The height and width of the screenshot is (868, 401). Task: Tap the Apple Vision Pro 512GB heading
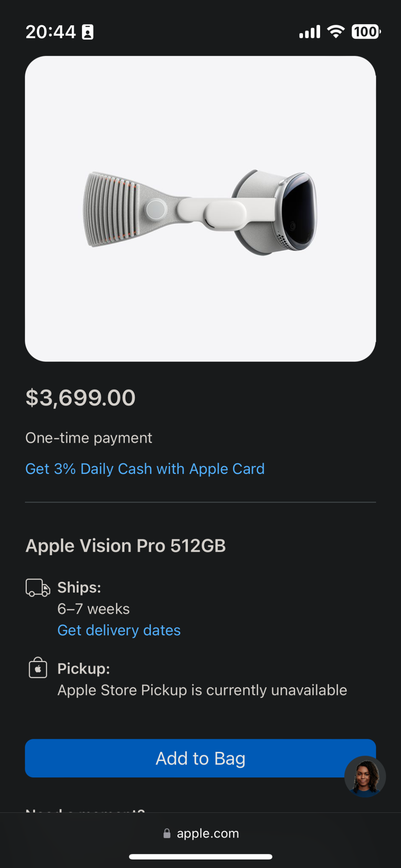(x=125, y=546)
